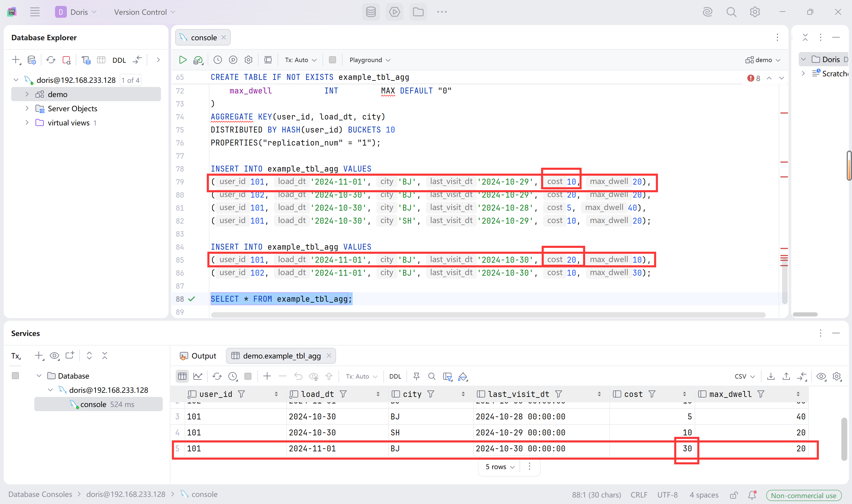
Task: Toggle the grid table view in results
Action: click(x=182, y=376)
